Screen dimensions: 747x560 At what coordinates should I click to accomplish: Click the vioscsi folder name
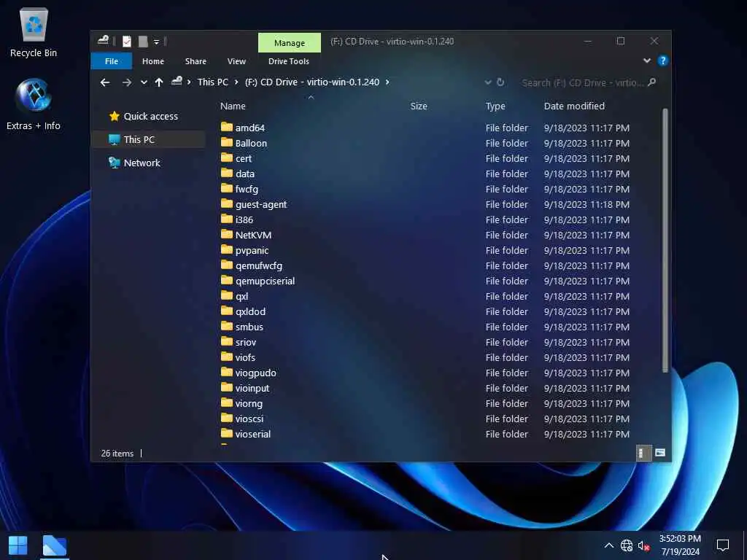(249, 419)
